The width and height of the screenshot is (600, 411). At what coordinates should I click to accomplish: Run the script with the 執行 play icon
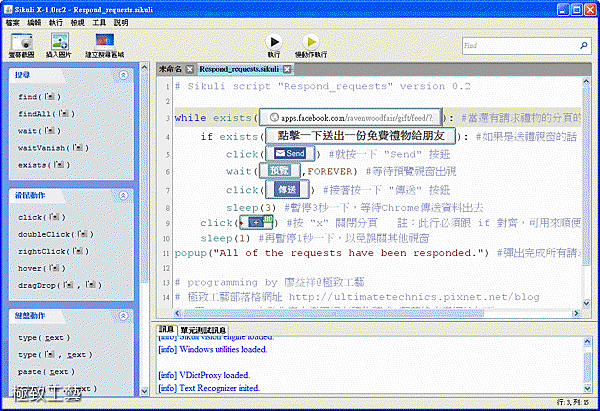pyautogui.click(x=274, y=41)
